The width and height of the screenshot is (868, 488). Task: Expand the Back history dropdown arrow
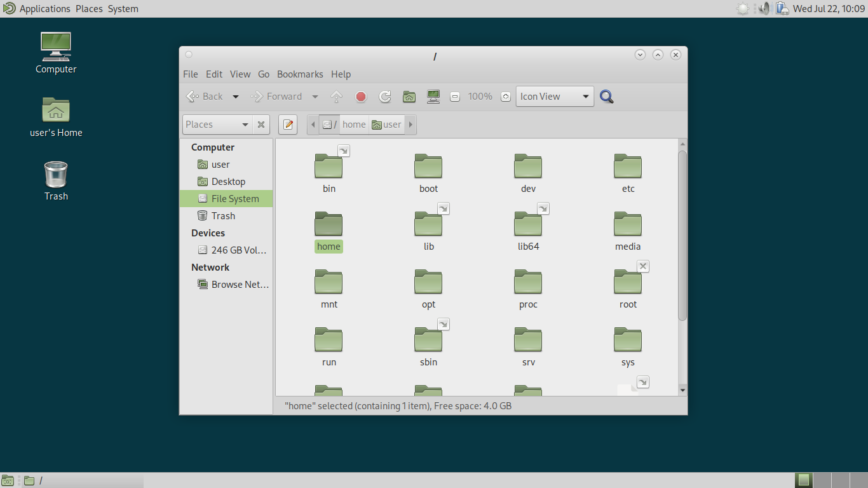click(x=236, y=97)
